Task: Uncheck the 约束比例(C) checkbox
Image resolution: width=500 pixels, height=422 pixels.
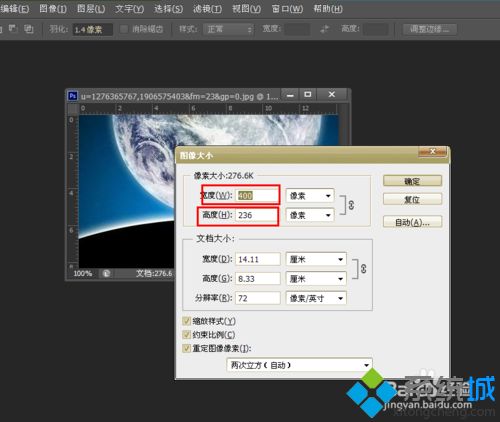Action: tap(186, 335)
